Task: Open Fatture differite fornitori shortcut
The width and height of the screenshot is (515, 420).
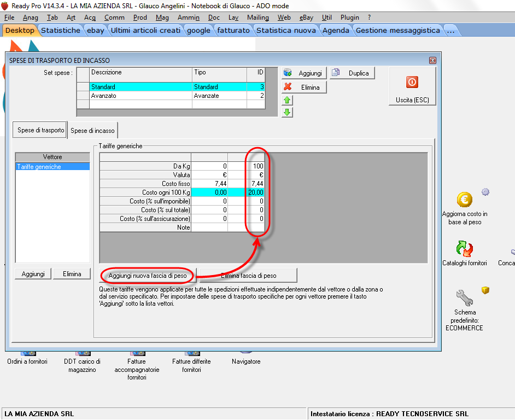Action: pyautogui.click(x=191, y=362)
